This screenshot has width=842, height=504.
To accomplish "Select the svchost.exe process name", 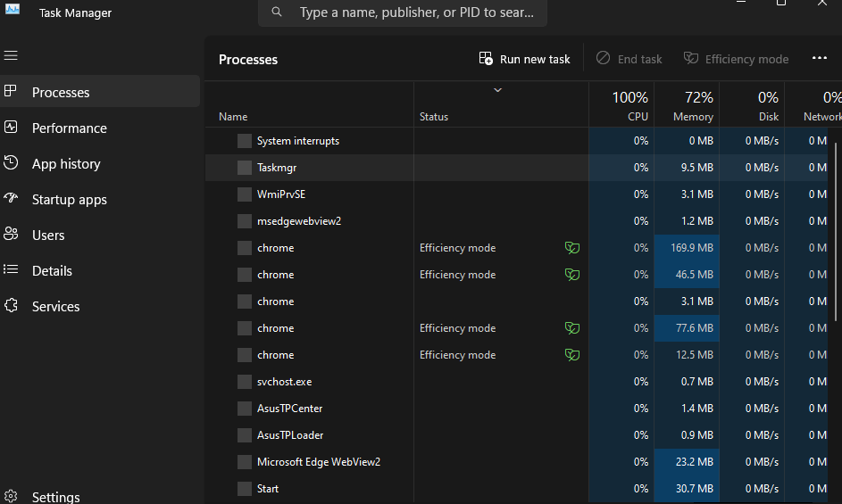I will coord(284,382).
